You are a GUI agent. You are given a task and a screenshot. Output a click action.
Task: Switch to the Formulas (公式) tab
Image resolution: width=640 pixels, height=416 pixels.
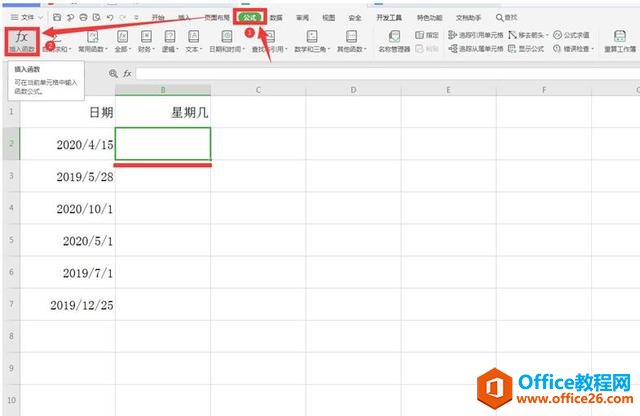(x=250, y=17)
